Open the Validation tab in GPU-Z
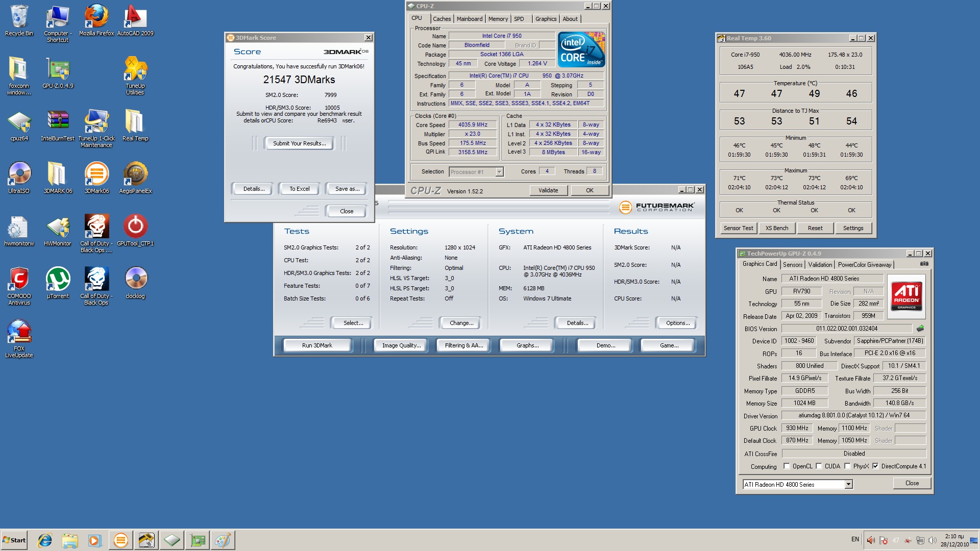Viewport: 980px width, 551px height. [820, 265]
